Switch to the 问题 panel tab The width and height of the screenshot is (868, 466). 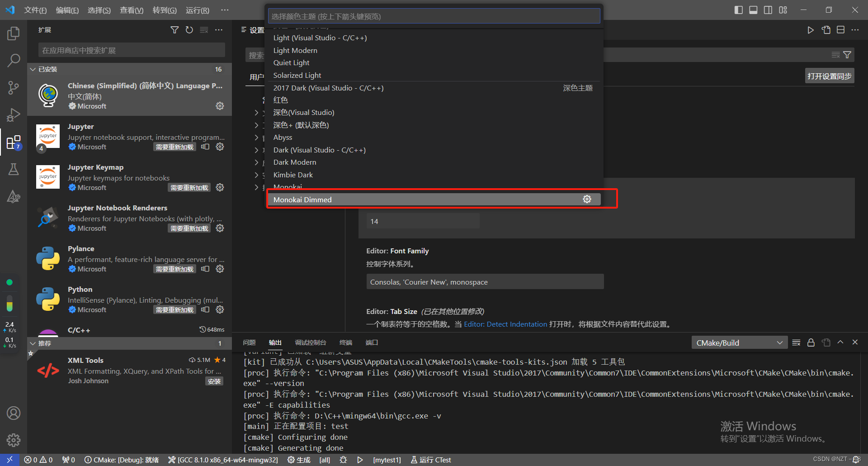point(249,342)
